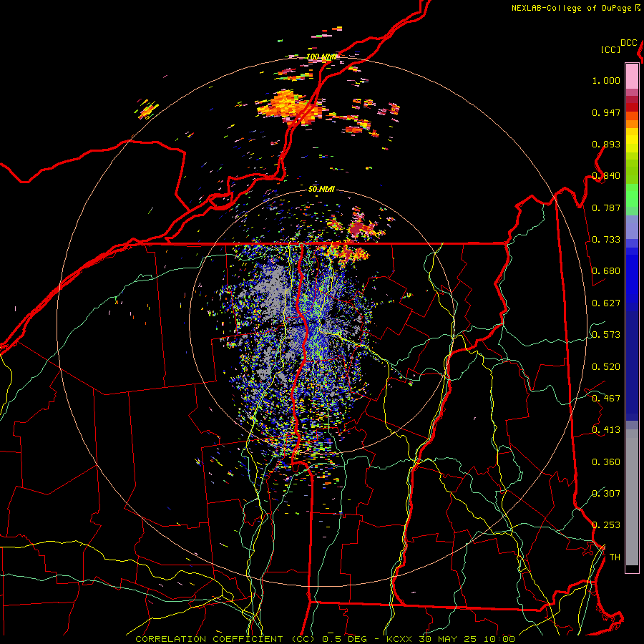Select the 0.680 color bar value

606,271
